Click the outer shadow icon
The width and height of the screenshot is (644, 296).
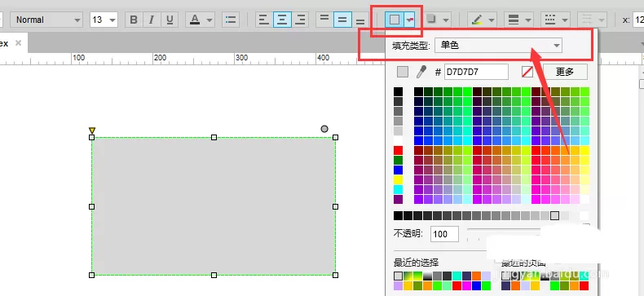[x=431, y=19]
